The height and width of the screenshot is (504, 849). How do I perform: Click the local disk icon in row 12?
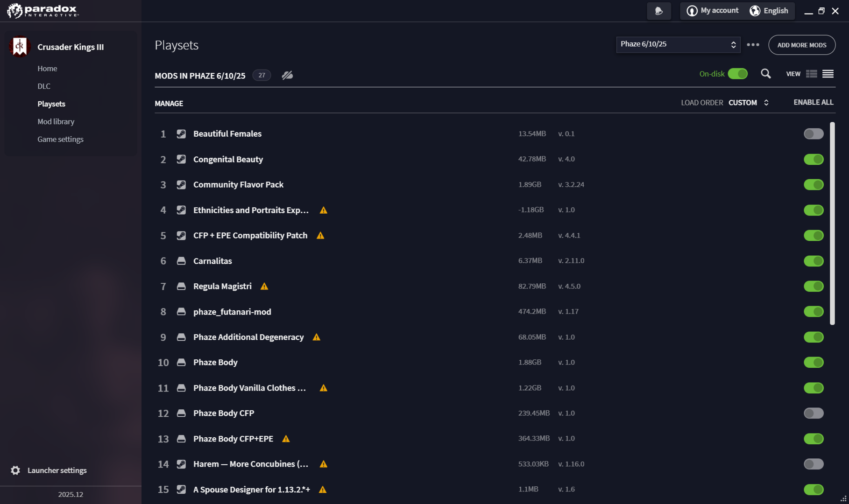point(181,413)
